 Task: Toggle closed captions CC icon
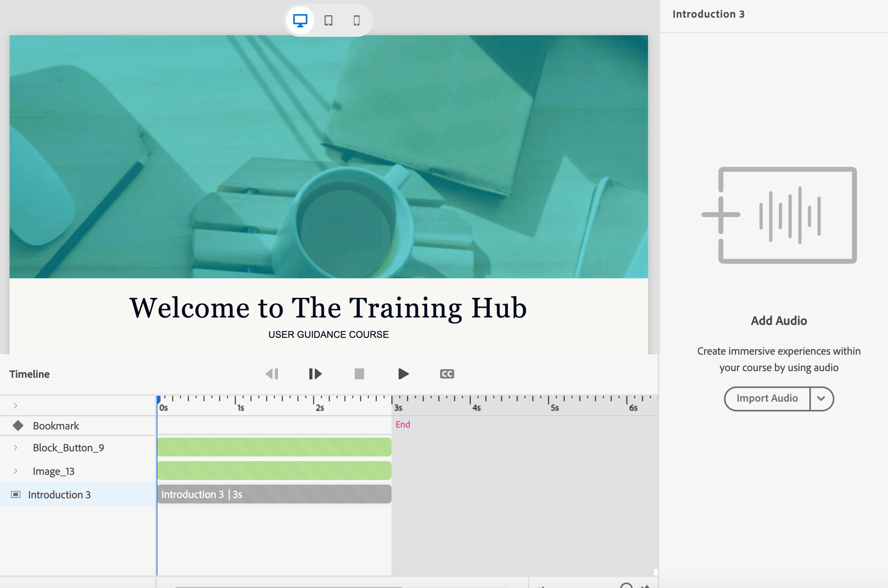pos(447,374)
